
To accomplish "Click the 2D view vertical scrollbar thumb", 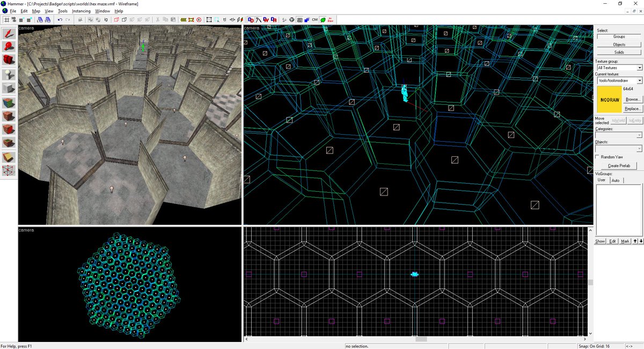I will 590,282.
